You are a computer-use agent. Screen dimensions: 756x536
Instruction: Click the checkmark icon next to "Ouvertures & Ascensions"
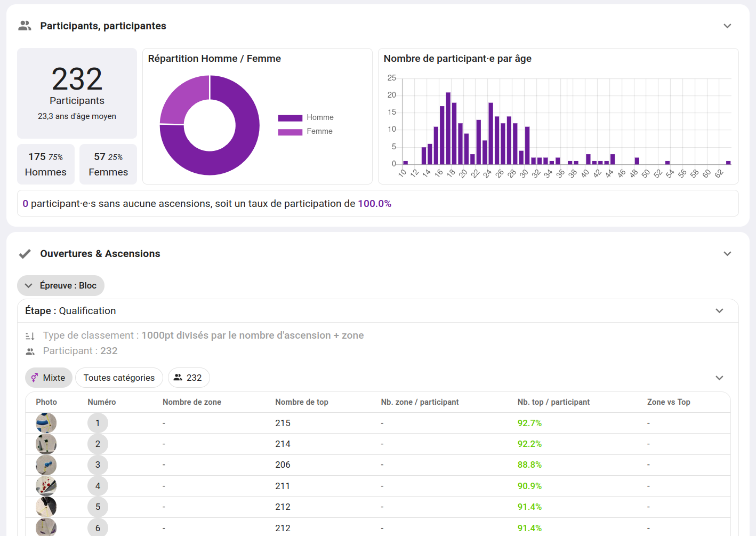[25, 253]
